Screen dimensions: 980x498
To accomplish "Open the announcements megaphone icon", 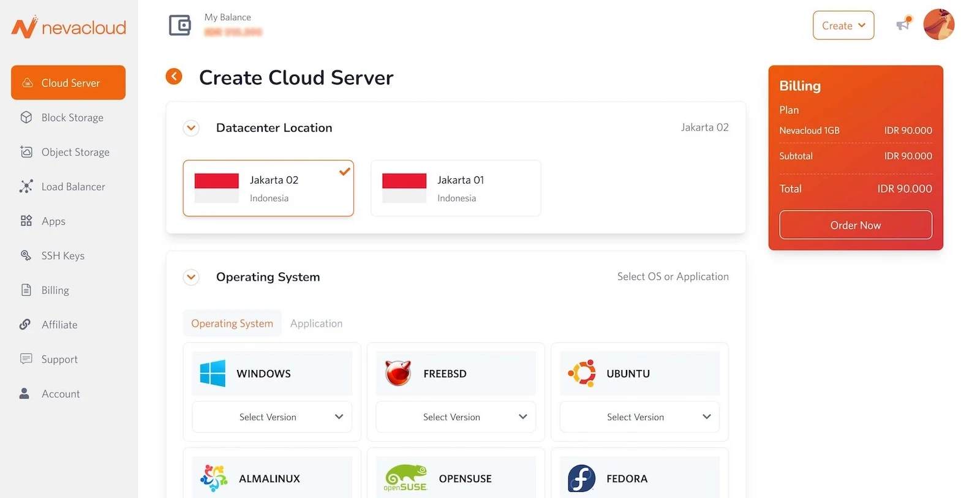I will pos(903,24).
